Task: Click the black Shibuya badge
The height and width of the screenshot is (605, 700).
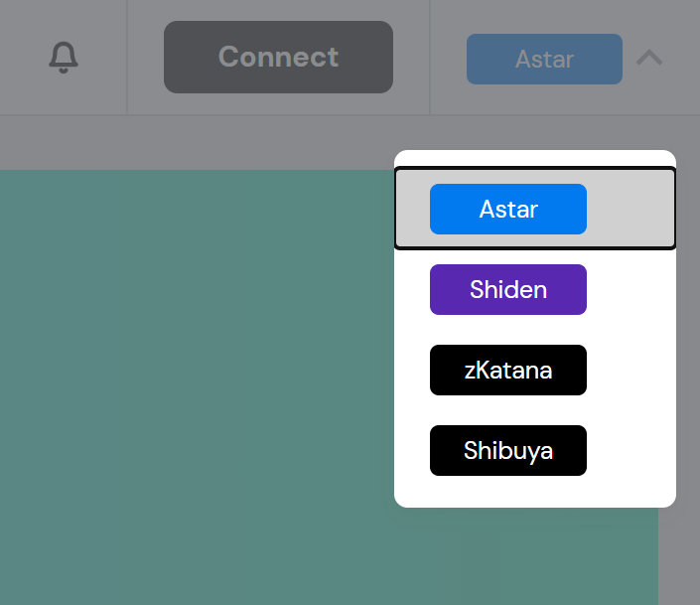Action: (x=508, y=451)
